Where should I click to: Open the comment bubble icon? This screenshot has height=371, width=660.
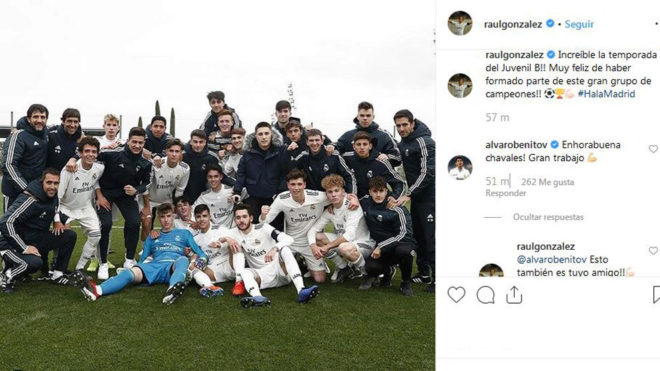point(485,295)
